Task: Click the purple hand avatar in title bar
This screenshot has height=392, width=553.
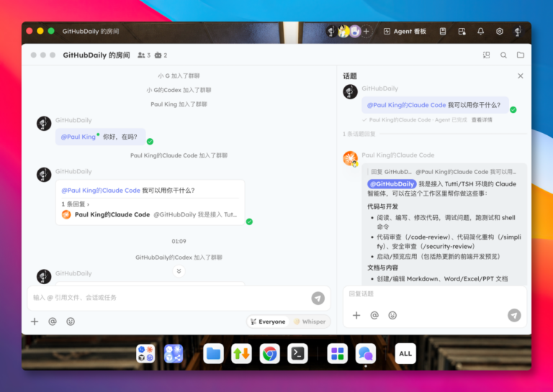Action: [x=356, y=32]
